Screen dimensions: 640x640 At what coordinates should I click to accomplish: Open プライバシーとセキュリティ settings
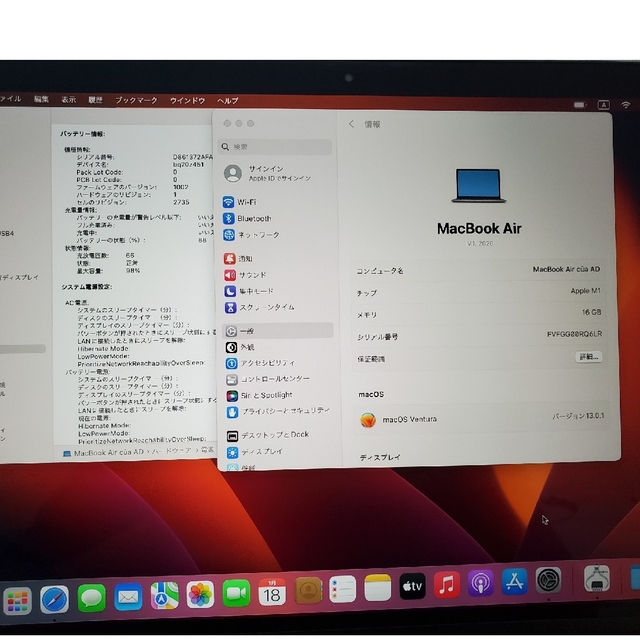(279, 411)
